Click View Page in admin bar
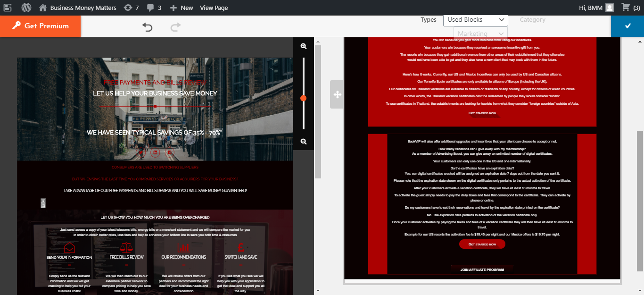The width and height of the screenshot is (644, 295). coord(214,8)
